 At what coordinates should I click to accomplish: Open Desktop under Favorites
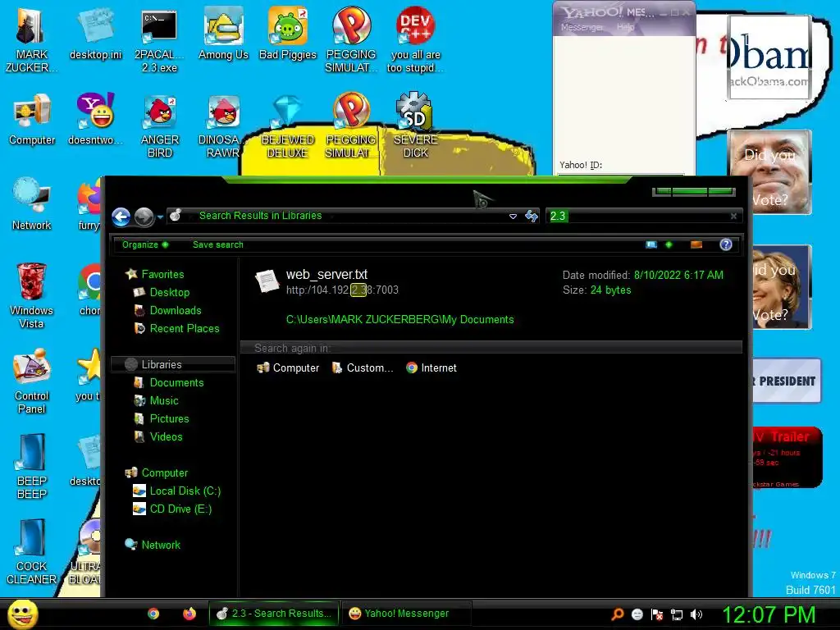162,293
